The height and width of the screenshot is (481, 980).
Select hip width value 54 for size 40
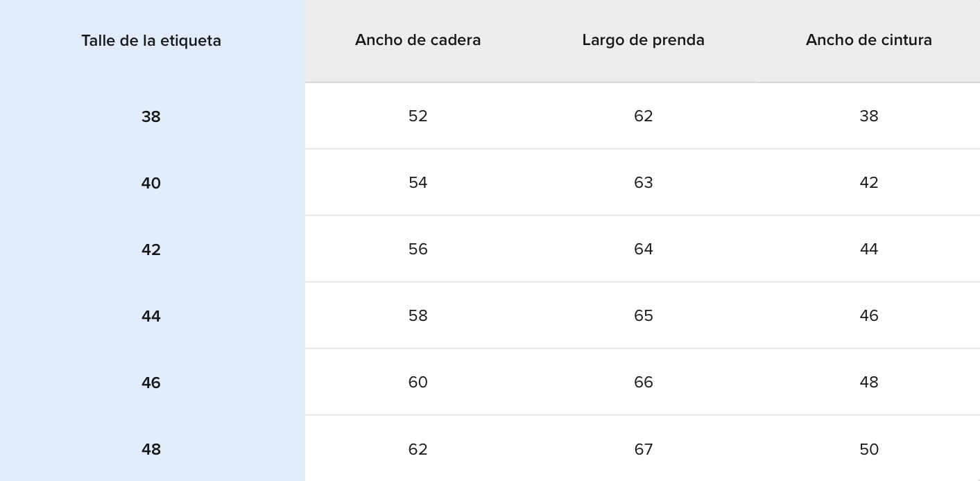click(x=418, y=182)
